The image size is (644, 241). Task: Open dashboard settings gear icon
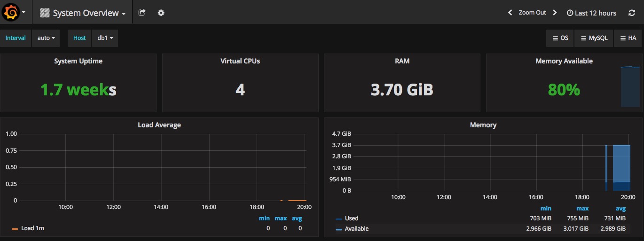click(161, 13)
